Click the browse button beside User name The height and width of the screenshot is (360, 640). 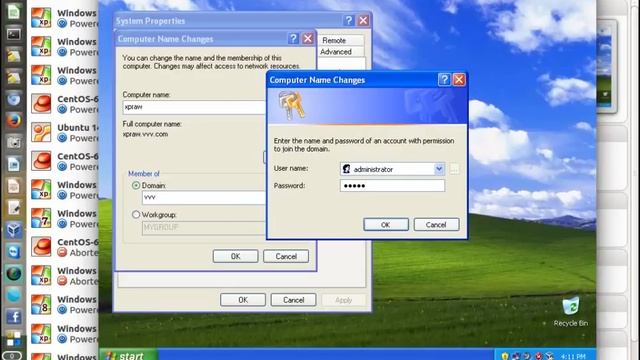(454, 169)
